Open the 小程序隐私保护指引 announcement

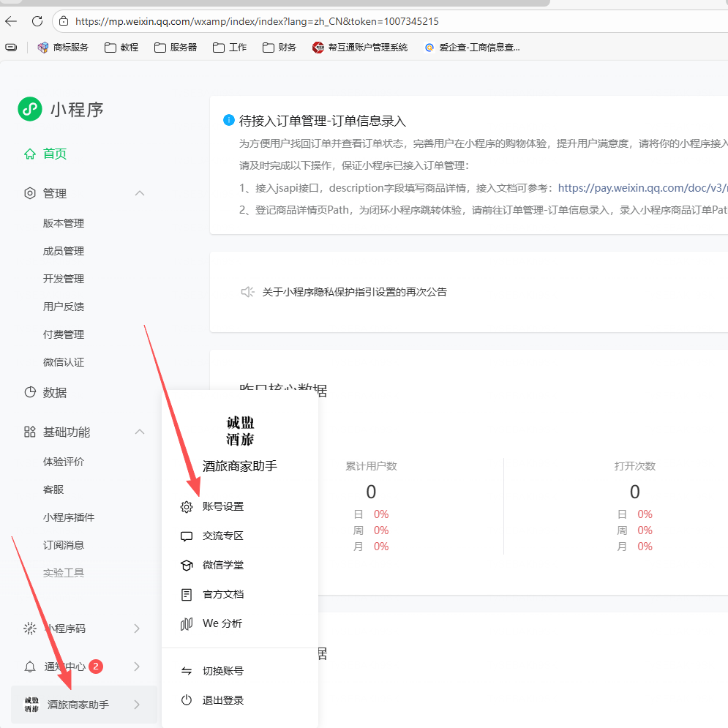(354, 292)
